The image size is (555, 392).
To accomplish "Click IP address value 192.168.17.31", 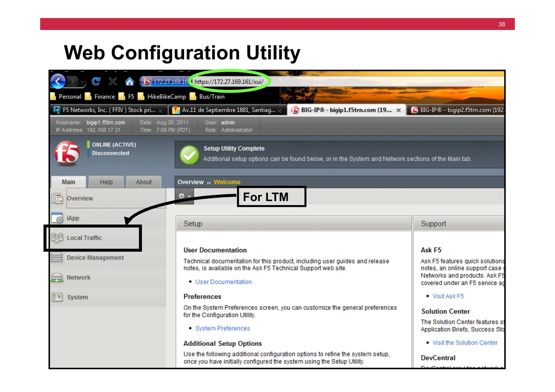I will click(x=104, y=130).
